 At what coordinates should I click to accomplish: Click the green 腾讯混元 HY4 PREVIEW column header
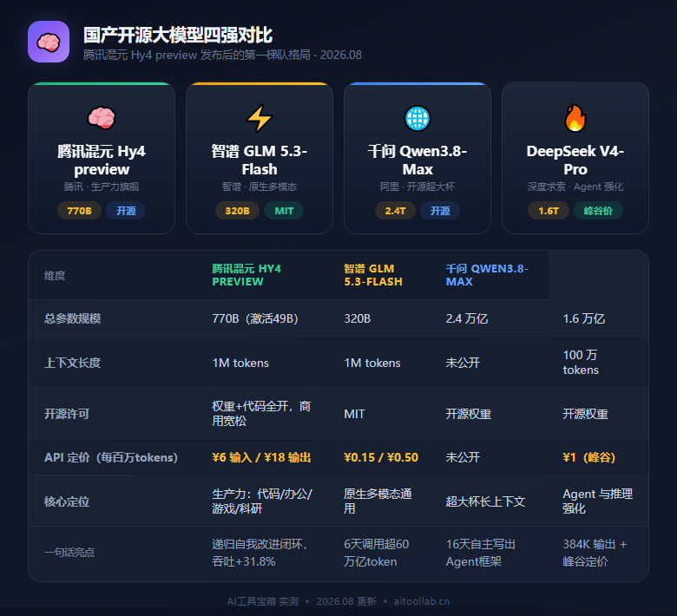246,275
